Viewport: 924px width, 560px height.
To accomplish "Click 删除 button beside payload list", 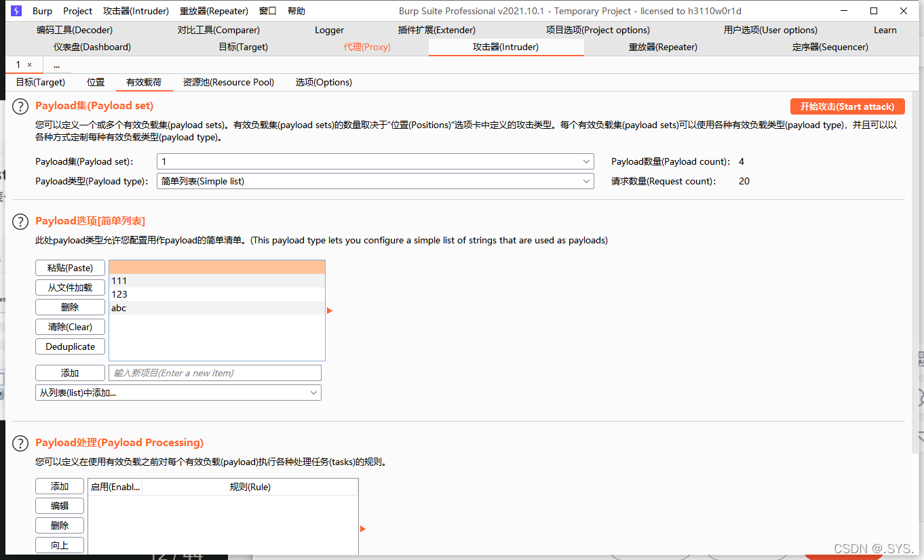I will pyautogui.click(x=70, y=307).
